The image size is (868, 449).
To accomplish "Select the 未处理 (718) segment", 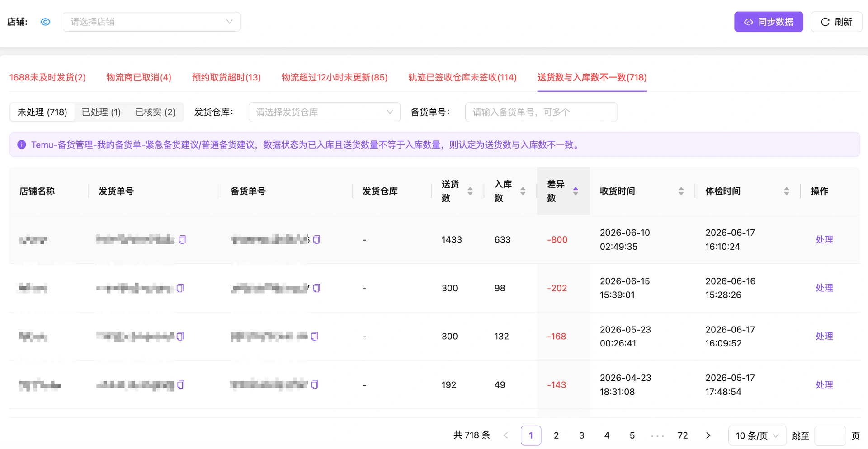I will click(x=42, y=112).
